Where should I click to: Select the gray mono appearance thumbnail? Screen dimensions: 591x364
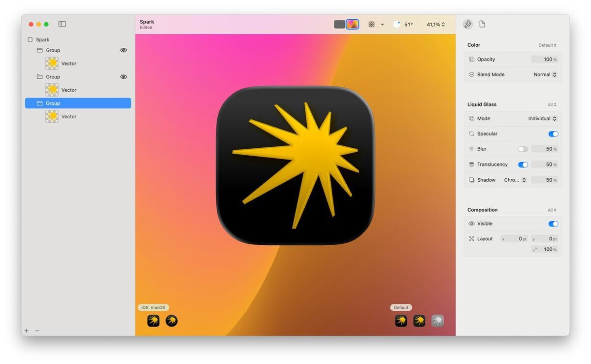tap(437, 321)
